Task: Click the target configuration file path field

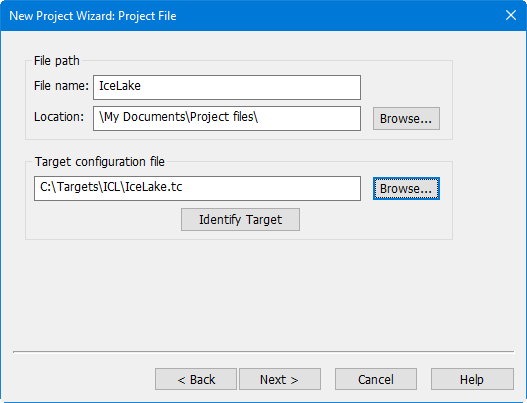Action: click(x=197, y=188)
